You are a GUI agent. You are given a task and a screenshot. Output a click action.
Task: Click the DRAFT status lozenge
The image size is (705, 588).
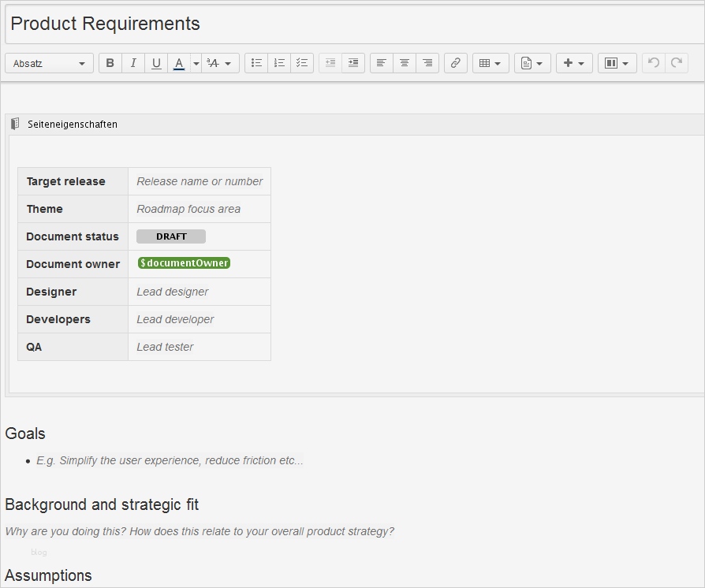click(171, 236)
